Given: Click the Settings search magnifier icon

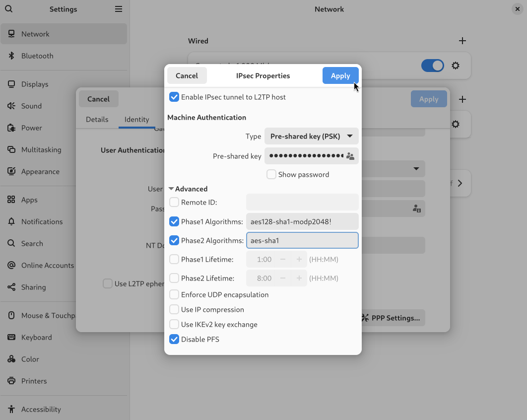Looking at the screenshot, I should pyautogui.click(x=9, y=9).
